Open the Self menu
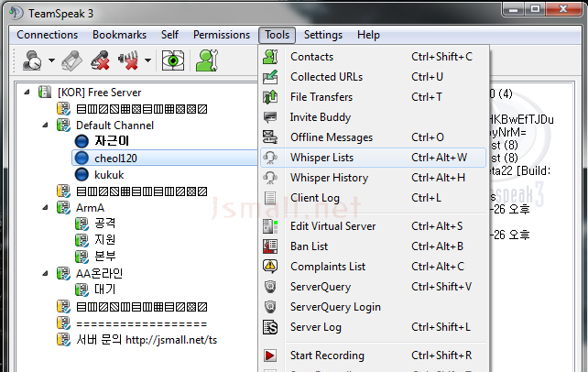Viewport: 588px width, 372px height. coord(169,35)
